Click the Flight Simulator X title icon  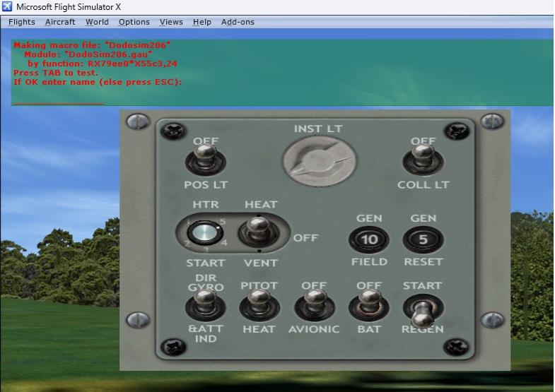(x=7, y=6)
